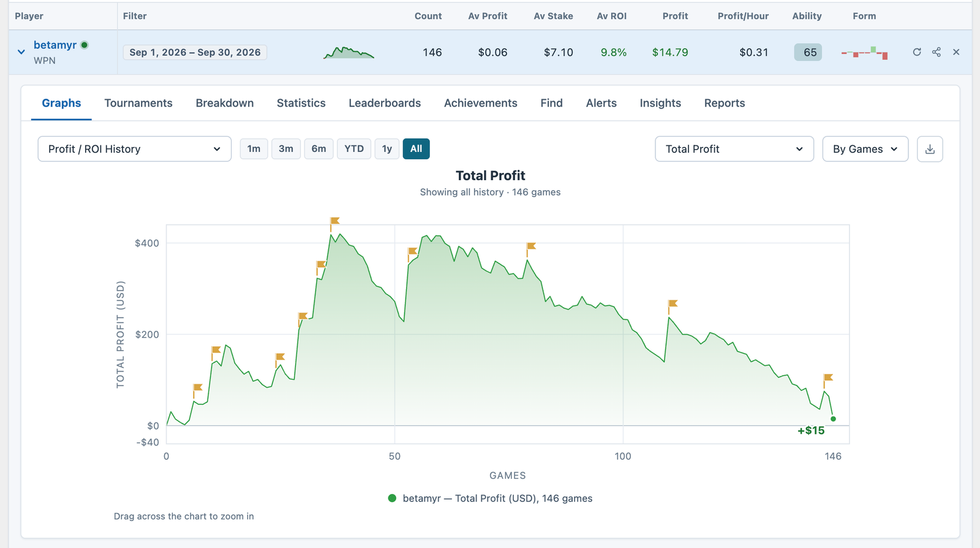The height and width of the screenshot is (548, 980).
Task: Sort by Count column header
Action: (x=428, y=16)
